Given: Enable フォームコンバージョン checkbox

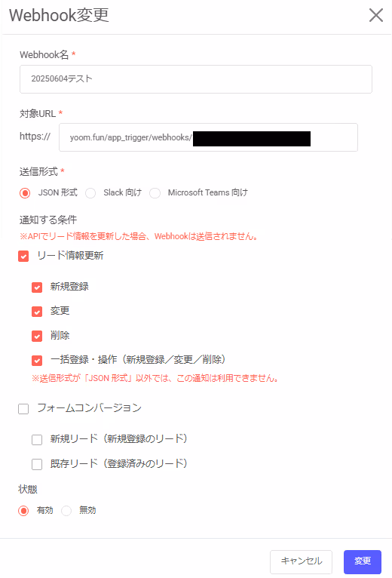Looking at the screenshot, I should point(23,409).
